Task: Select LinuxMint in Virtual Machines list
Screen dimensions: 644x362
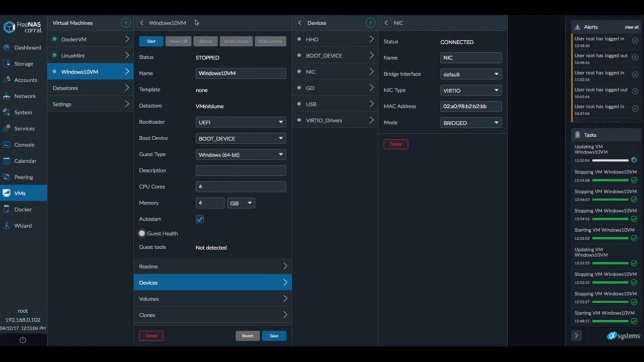Action: pyautogui.click(x=91, y=55)
